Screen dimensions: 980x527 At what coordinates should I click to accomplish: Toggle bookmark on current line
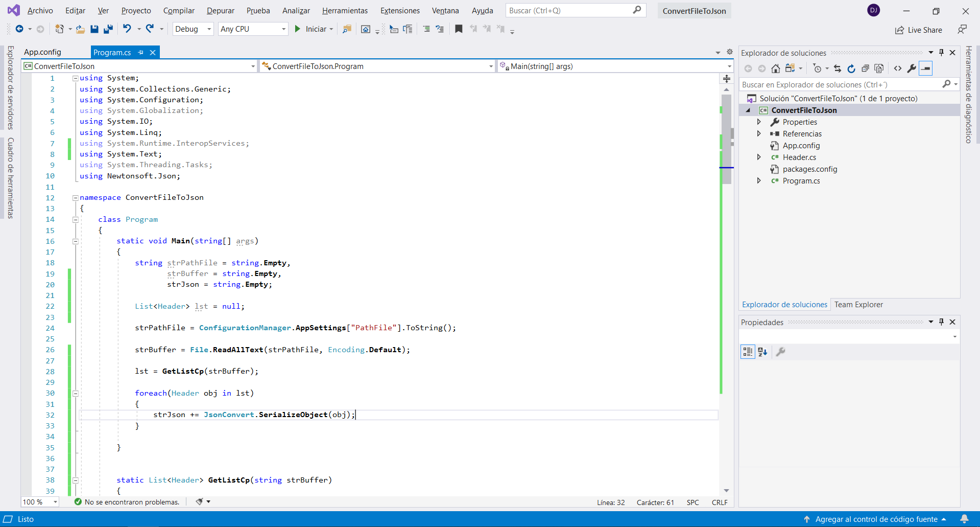click(x=459, y=29)
